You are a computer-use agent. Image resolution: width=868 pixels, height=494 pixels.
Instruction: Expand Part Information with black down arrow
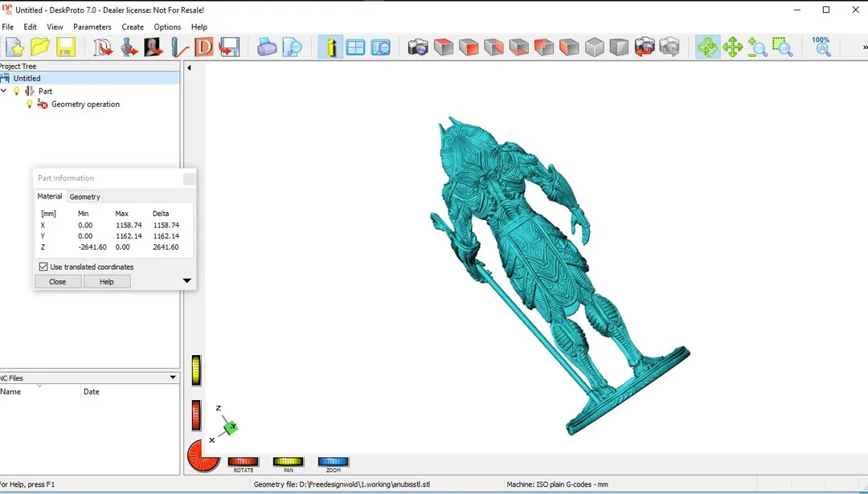coord(187,281)
